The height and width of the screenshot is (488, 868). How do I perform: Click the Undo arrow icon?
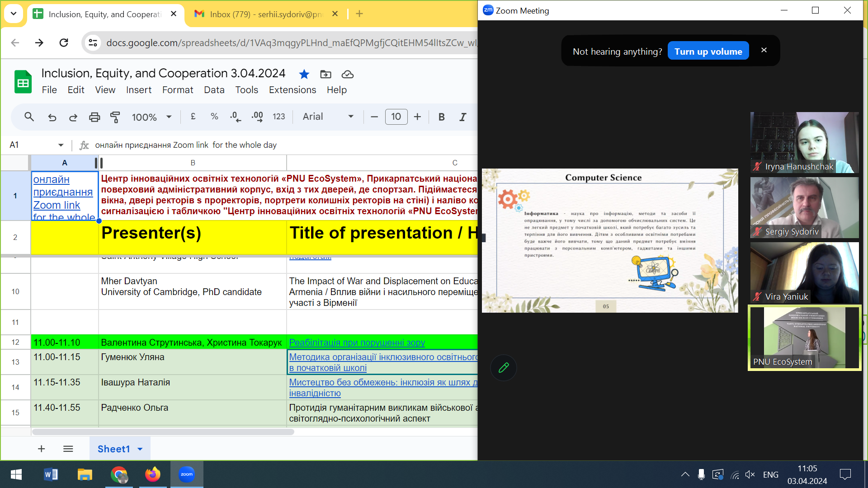click(52, 117)
